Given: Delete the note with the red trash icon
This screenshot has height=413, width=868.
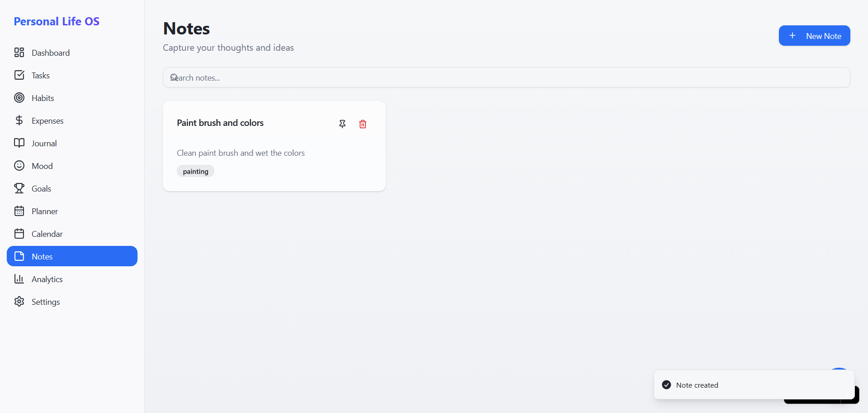Looking at the screenshot, I should coord(363,124).
